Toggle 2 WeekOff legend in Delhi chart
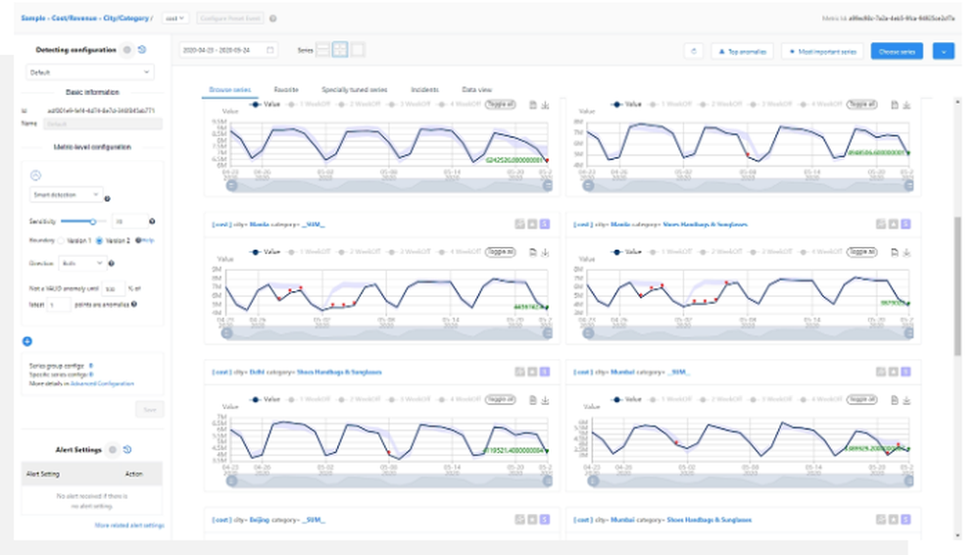 [x=359, y=400]
